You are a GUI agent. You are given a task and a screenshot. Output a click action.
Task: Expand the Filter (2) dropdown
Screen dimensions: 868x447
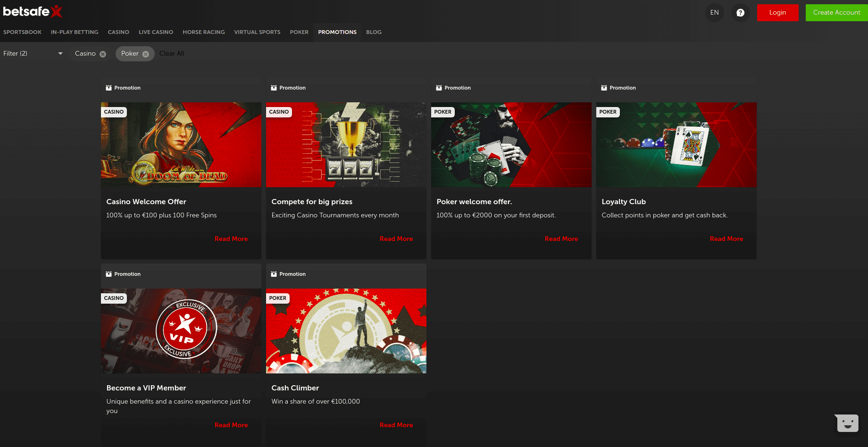[x=33, y=54]
